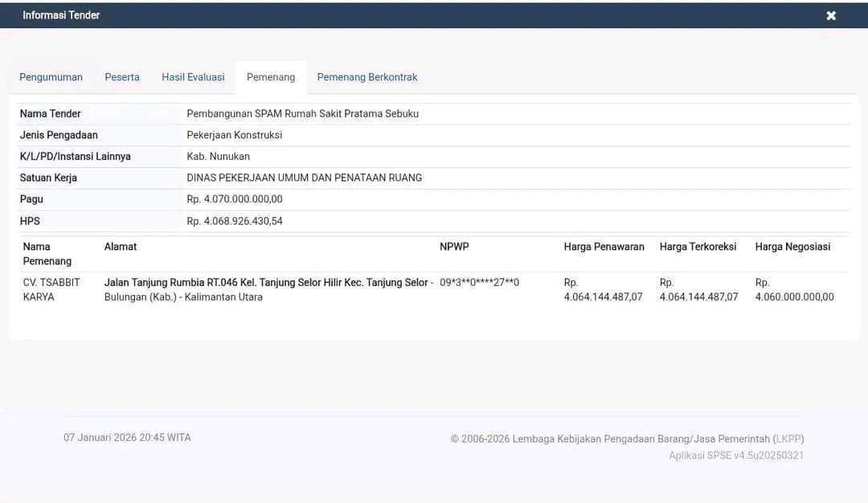Select the Pemenang tab
Viewport: 868px width, 503px height.
(x=271, y=77)
